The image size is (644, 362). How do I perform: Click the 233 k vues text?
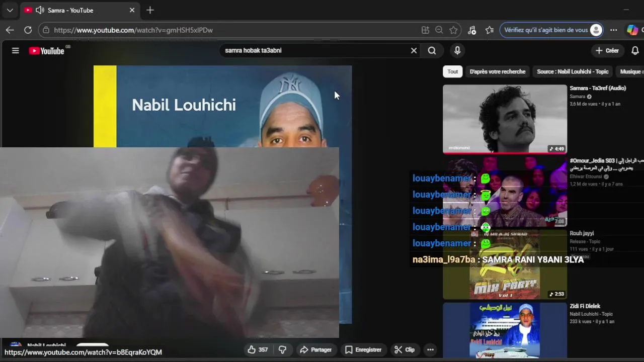click(x=581, y=321)
